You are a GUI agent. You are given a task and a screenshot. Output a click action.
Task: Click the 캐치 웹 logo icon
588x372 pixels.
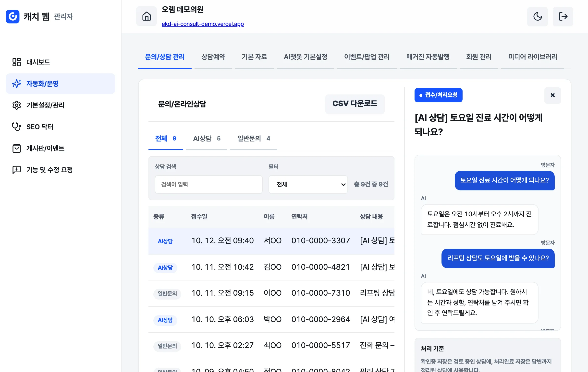pyautogui.click(x=13, y=16)
